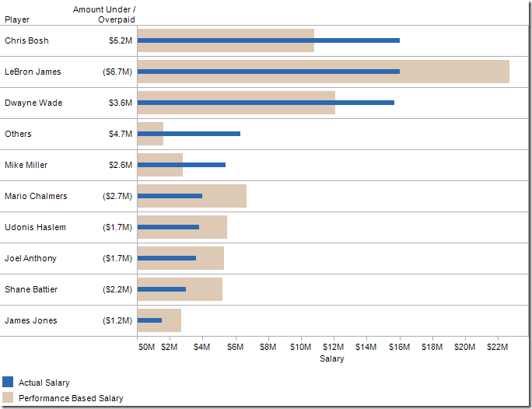Click the $16M axis tick label
532x409 pixels.
(x=399, y=347)
